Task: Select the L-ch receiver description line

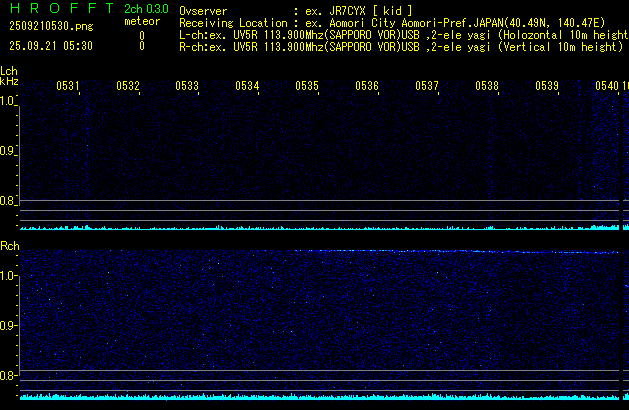Action: coord(402,34)
